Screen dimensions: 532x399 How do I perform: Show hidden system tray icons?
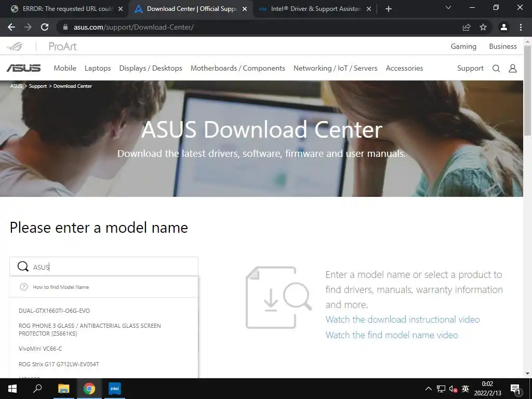[429, 389]
